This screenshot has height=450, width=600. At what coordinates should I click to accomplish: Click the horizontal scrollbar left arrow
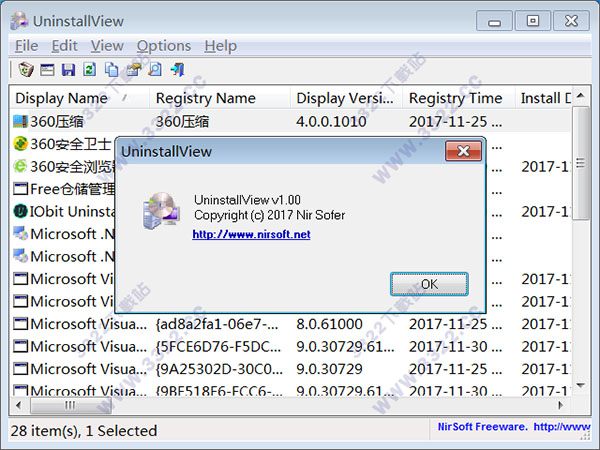[18, 405]
